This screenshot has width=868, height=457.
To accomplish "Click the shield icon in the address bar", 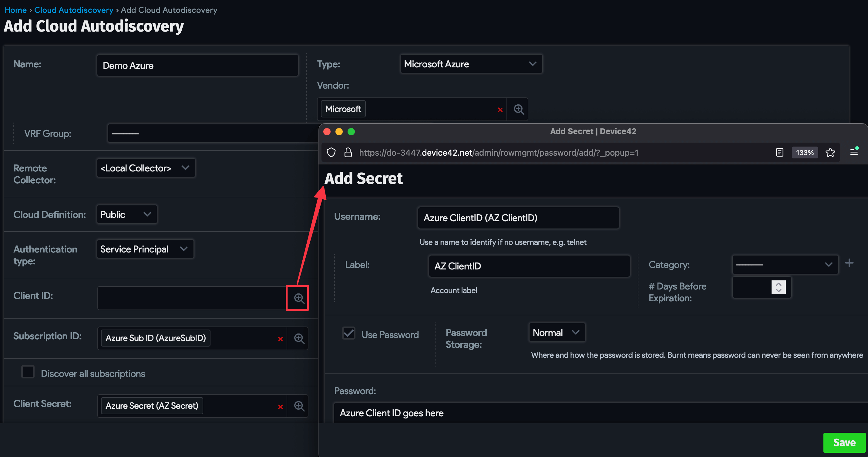I will click(331, 152).
